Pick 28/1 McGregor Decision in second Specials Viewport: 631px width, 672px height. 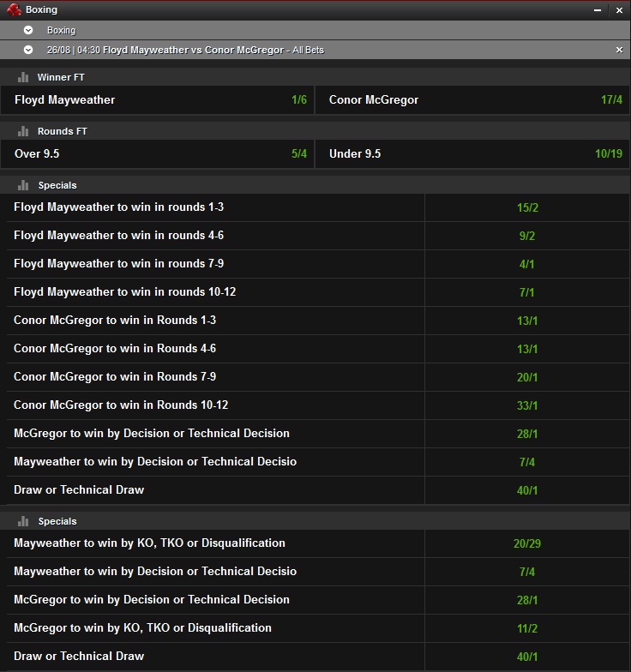[x=527, y=600]
